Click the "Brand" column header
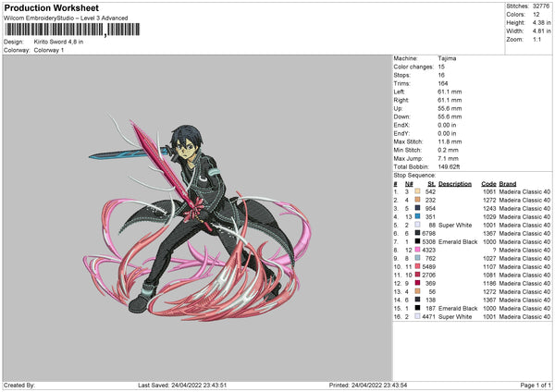This screenshot has height=392, width=555. [508, 184]
